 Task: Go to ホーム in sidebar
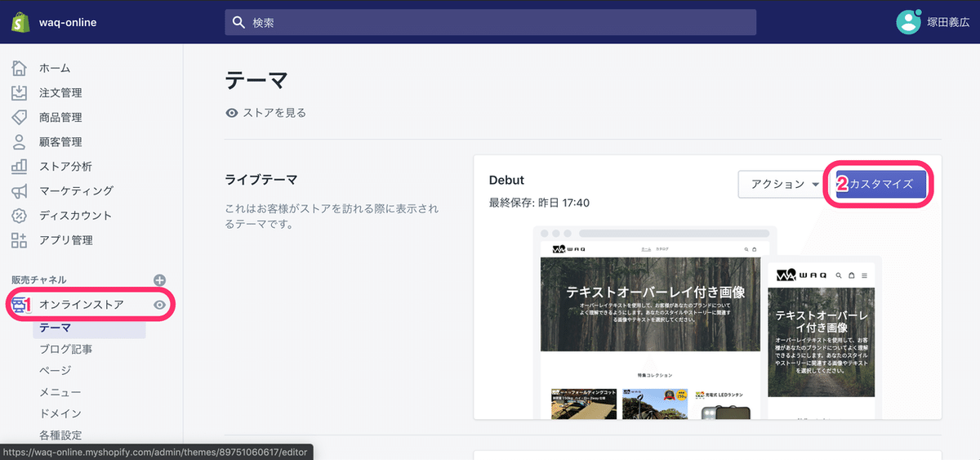tap(55, 68)
